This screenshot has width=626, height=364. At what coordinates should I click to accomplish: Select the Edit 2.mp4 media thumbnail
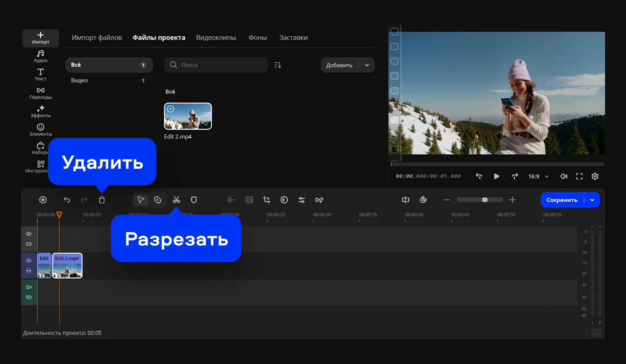188,116
